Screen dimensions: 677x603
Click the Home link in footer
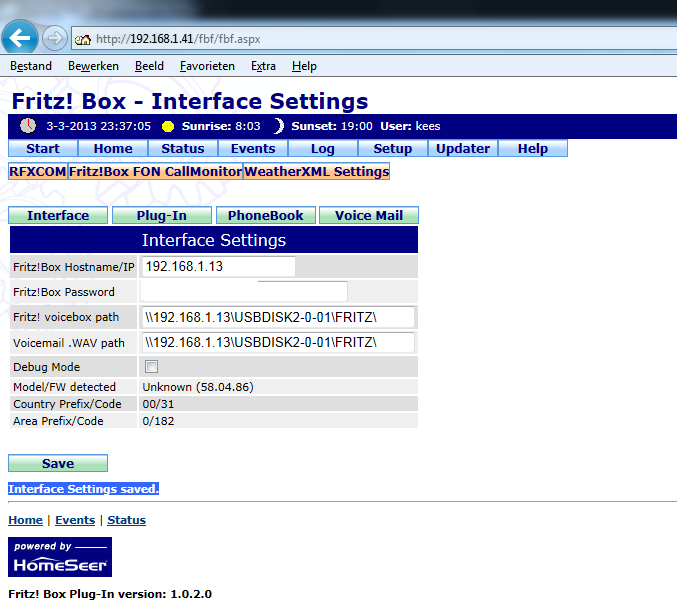pos(25,520)
